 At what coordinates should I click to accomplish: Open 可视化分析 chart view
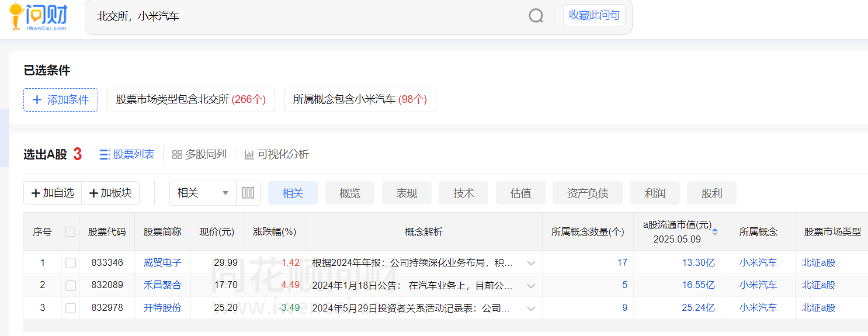click(277, 154)
